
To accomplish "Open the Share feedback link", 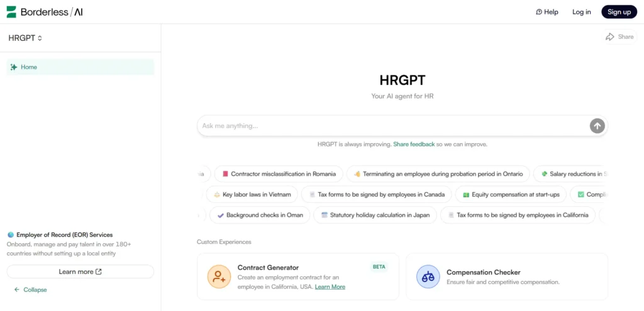I will coord(414,145).
